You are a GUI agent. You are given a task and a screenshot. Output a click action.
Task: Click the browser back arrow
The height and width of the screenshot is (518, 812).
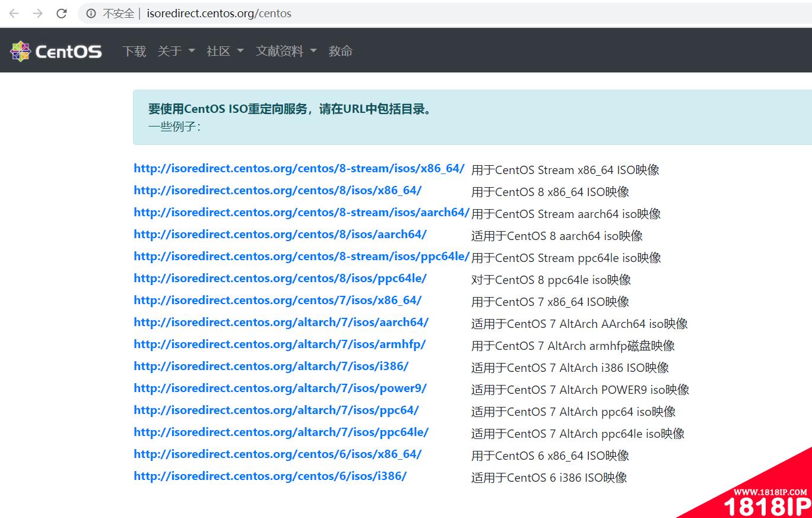click(14, 13)
